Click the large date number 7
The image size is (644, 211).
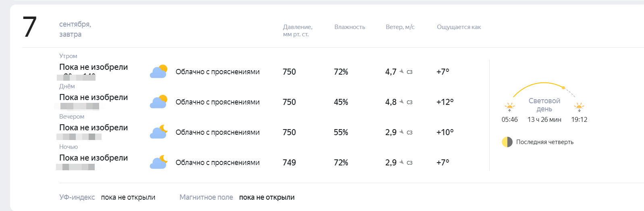coord(30,27)
